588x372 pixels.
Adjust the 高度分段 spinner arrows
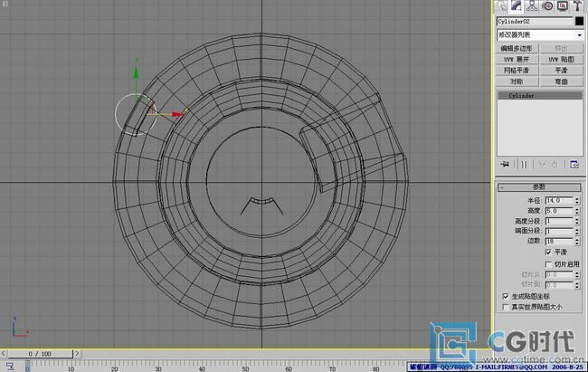coord(577,221)
